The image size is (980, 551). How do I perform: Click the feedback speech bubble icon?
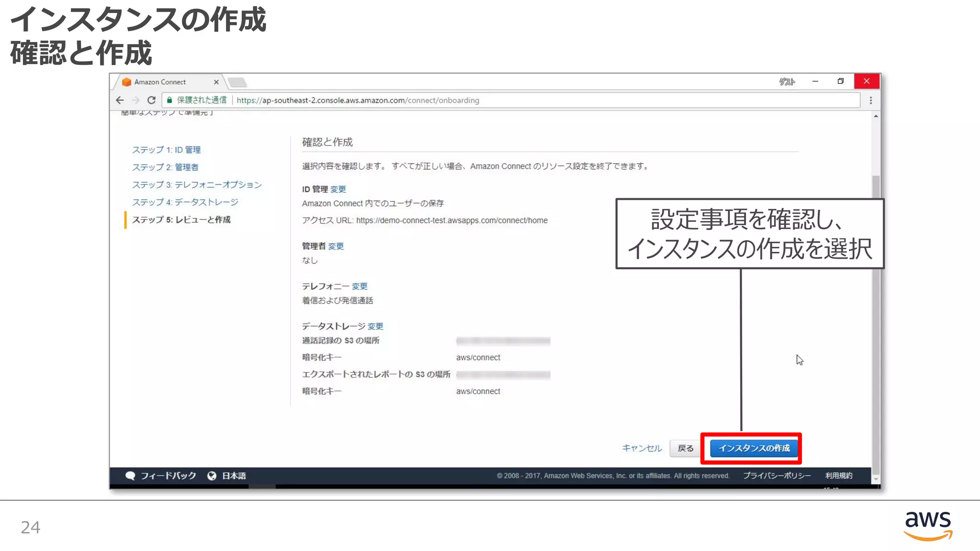[x=130, y=475]
